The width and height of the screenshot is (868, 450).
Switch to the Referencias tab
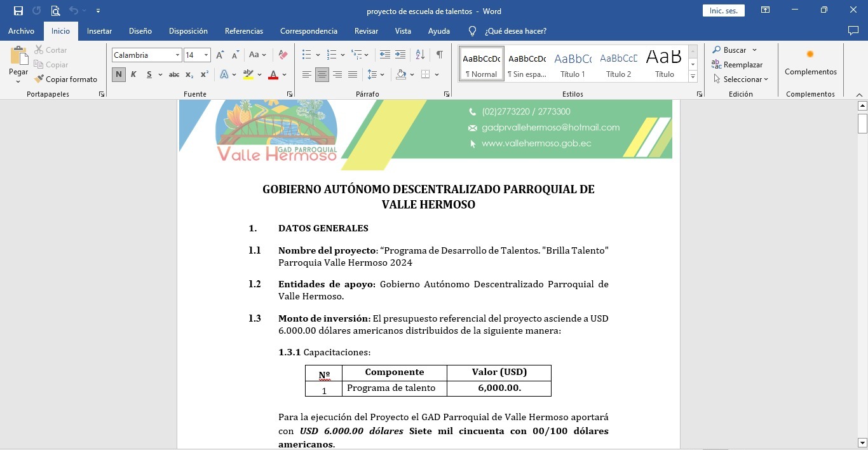pos(243,31)
